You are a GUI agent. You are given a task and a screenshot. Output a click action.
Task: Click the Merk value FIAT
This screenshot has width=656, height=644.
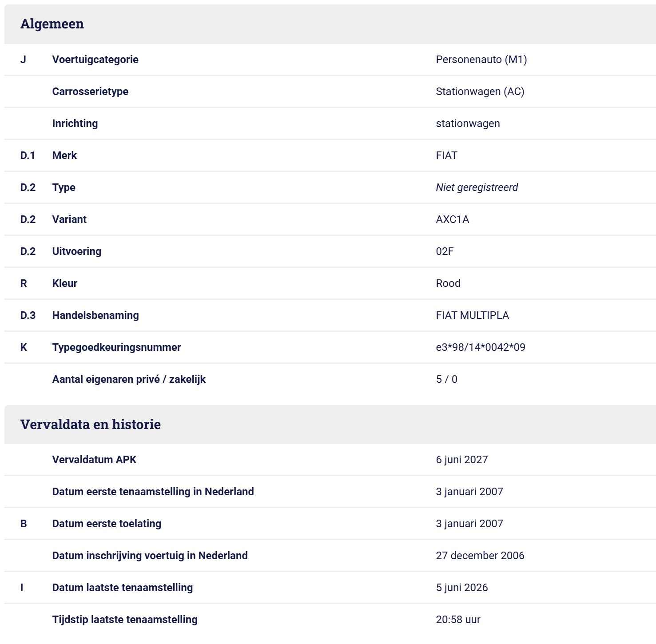pos(446,155)
